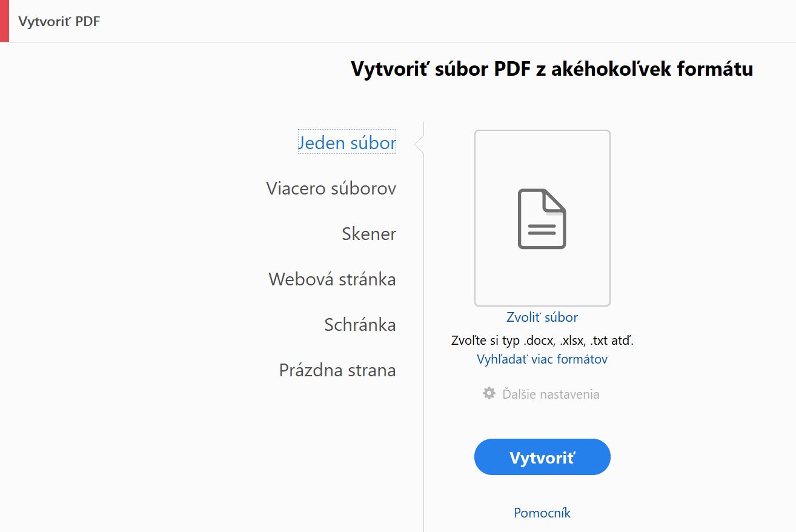Switch to the Skener source
This screenshot has height=532, width=796.
click(369, 234)
